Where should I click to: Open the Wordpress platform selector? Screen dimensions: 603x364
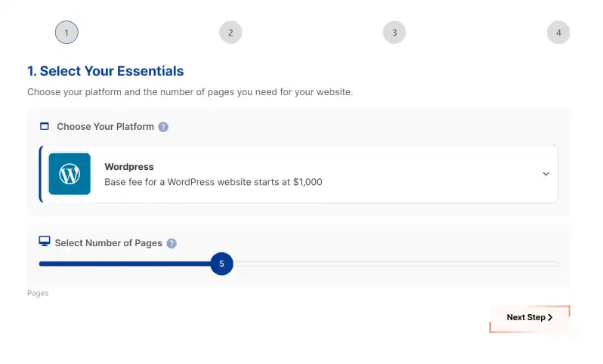click(x=299, y=174)
